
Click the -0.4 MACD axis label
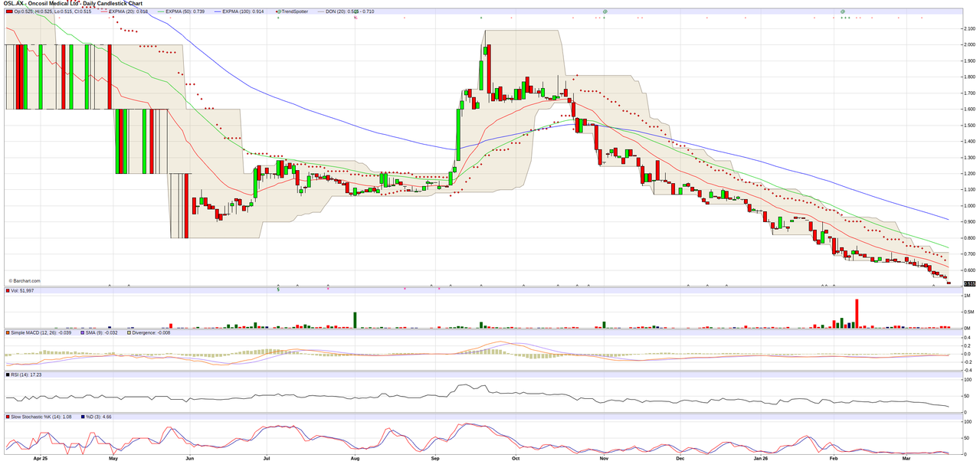pyautogui.click(x=969, y=370)
